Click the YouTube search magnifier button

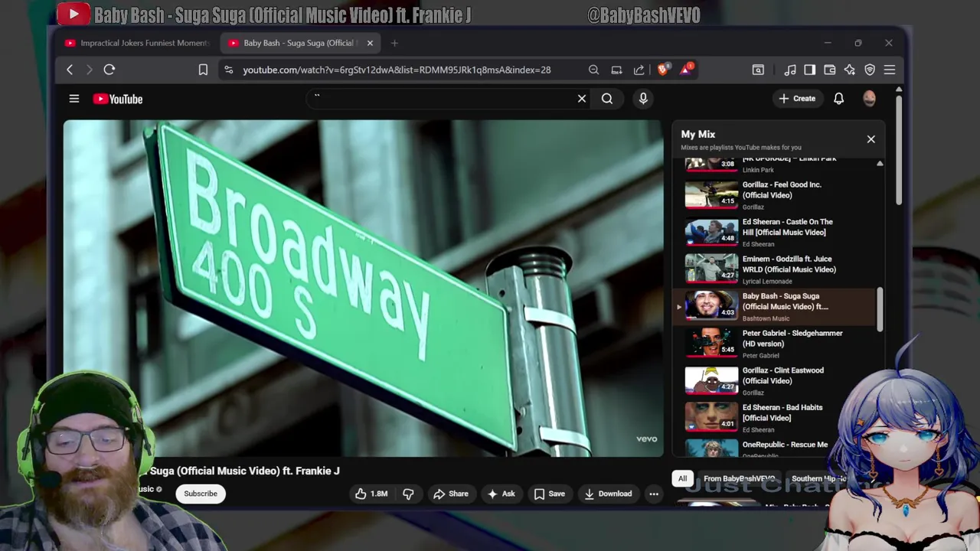[x=607, y=99]
